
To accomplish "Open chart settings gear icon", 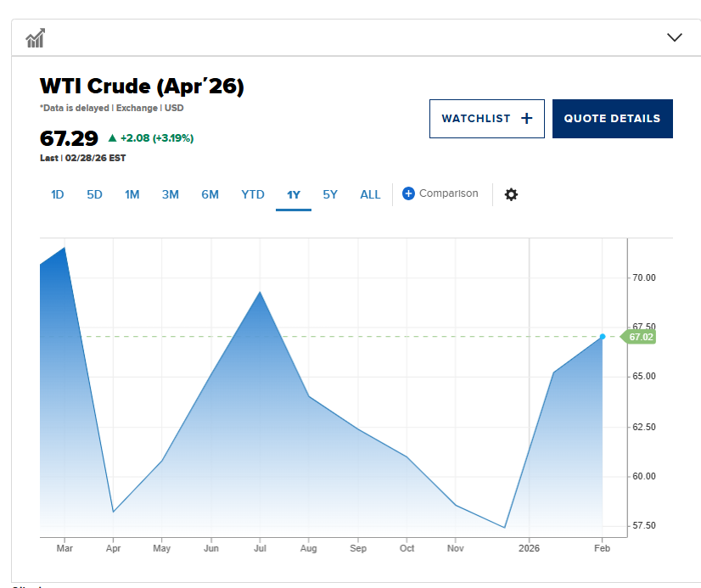I will coord(511,194).
